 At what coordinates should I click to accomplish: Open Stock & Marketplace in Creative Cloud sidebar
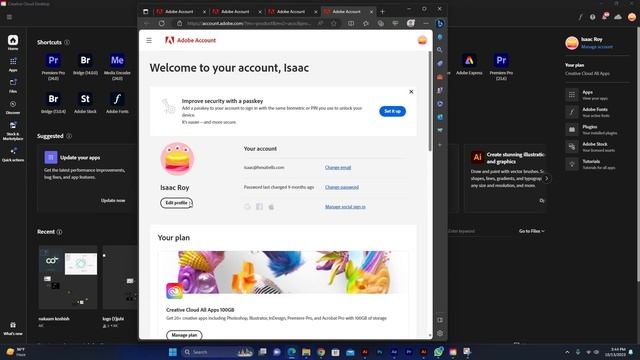(13, 131)
